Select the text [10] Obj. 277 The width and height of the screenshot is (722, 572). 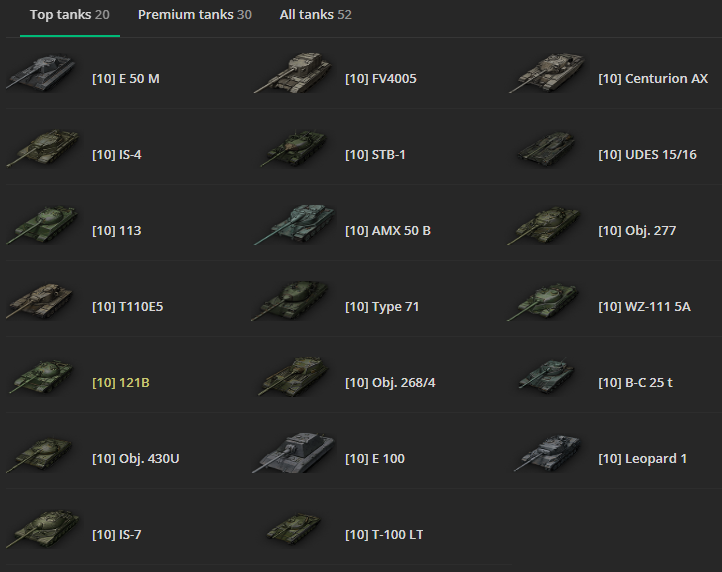pos(637,231)
